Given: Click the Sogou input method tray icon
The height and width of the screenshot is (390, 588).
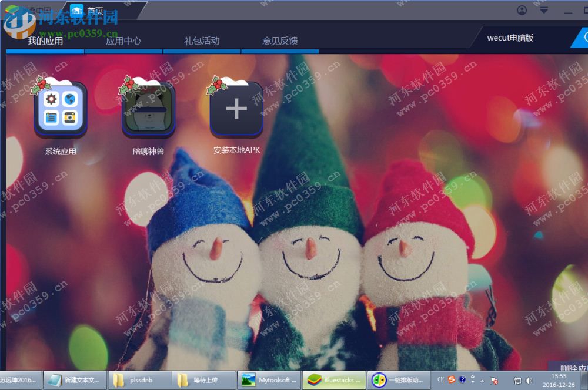Looking at the screenshot, I should coord(452,379).
